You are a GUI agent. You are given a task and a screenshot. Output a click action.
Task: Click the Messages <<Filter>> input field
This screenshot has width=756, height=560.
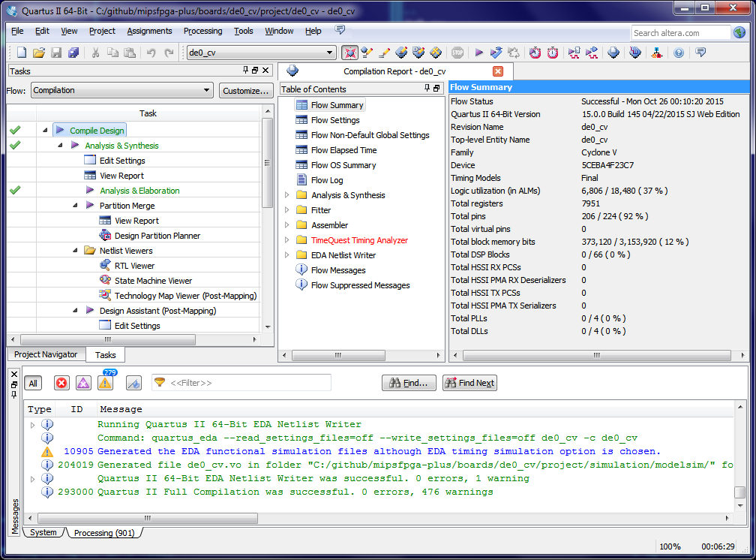(x=241, y=383)
